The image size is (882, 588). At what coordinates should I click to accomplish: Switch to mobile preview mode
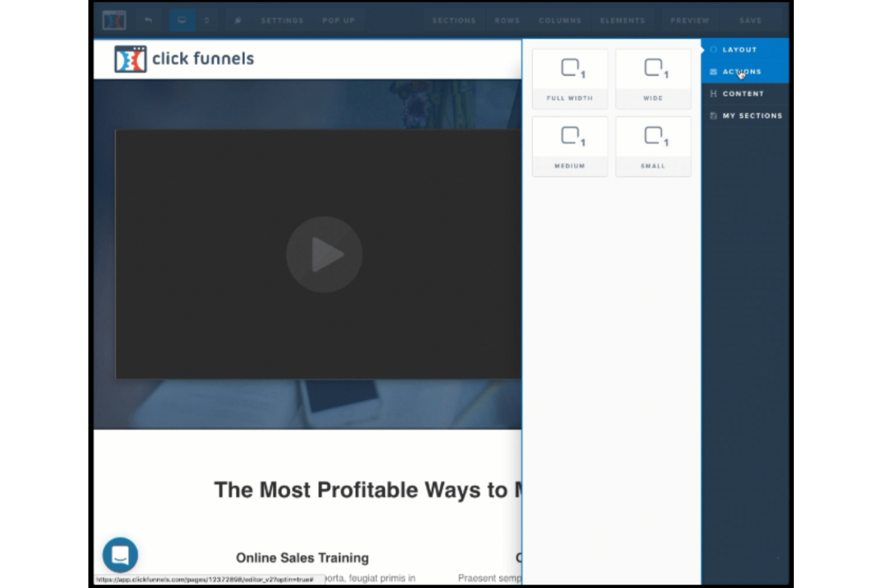pyautogui.click(x=206, y=20)
